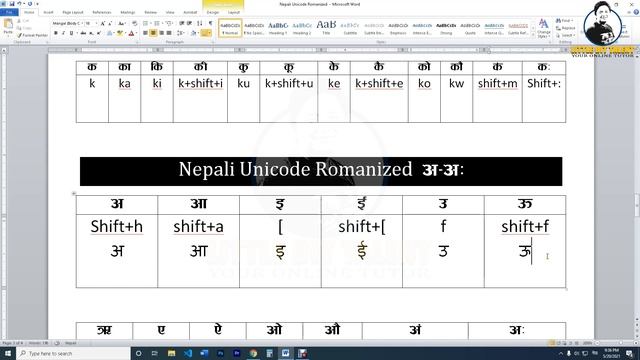Screen dimensions: 640x360
Task: Save the document from Quick Access Toolbar
Action: 12,4
